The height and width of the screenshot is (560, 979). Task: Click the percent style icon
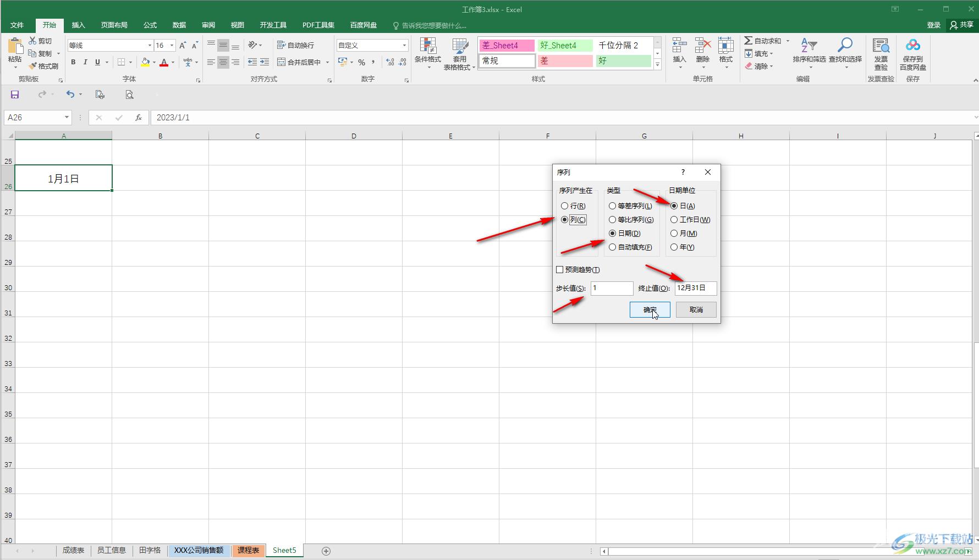(x=362, y=62)
